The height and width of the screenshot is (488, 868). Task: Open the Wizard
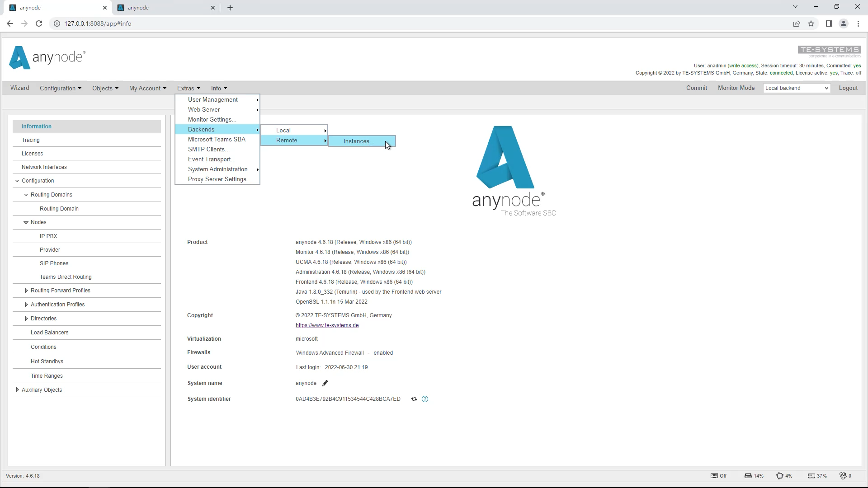pos(19,88)
